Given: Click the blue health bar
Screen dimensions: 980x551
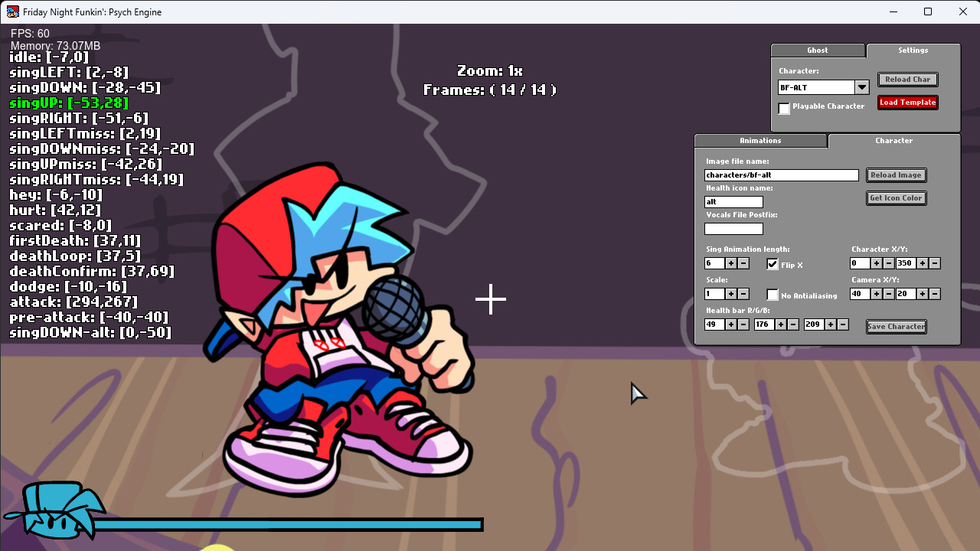Looking at the screenshot, I should tap(287, 525).
